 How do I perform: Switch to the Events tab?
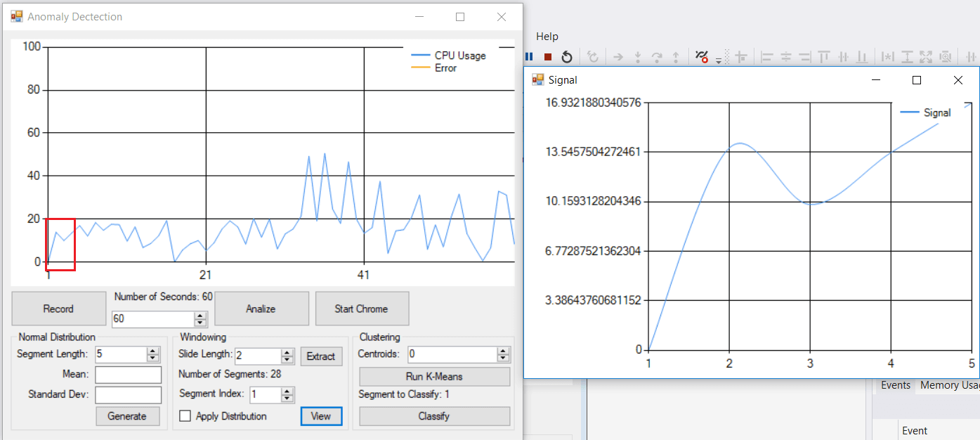pos(895,385)
